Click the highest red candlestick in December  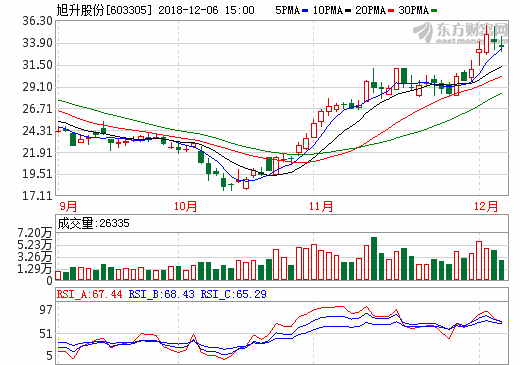pyautogui.click(x=487, y=43)
